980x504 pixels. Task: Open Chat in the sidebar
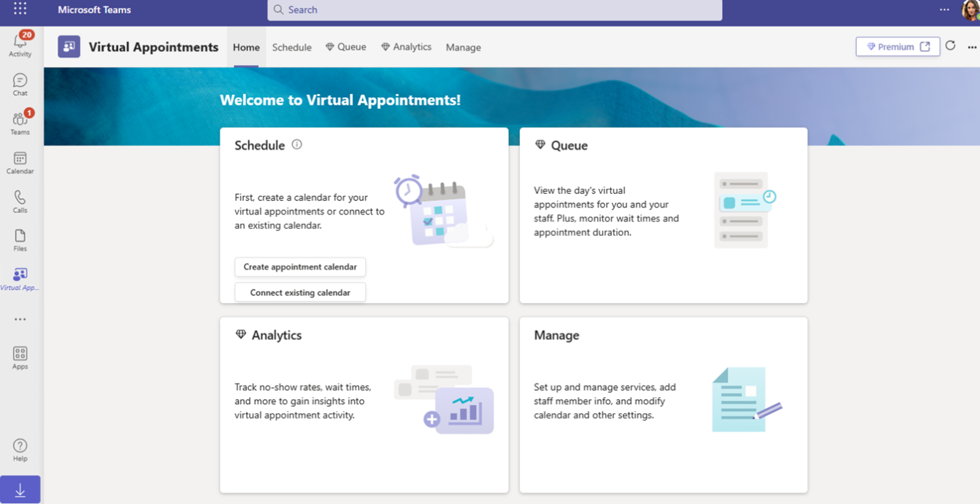[20, 84]
